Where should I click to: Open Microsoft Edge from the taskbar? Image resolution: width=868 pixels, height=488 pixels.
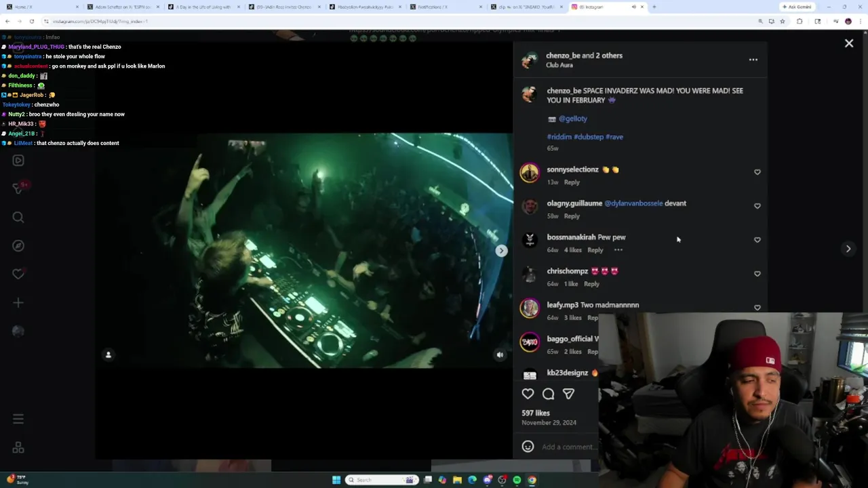click(x=472, y=480)
